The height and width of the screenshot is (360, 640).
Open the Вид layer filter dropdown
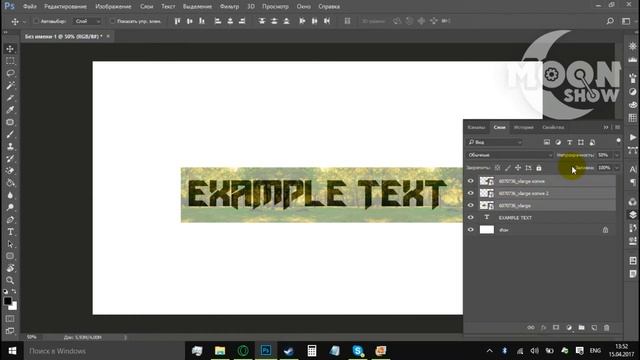click(495, 142)
